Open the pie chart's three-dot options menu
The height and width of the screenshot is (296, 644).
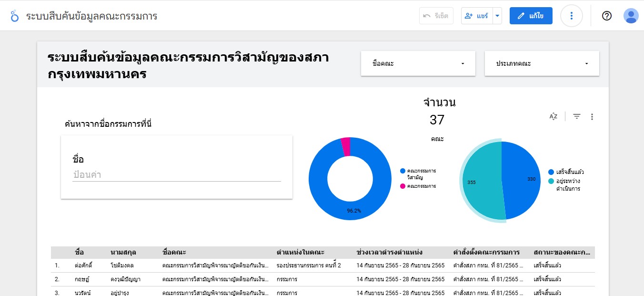(592, 116)
